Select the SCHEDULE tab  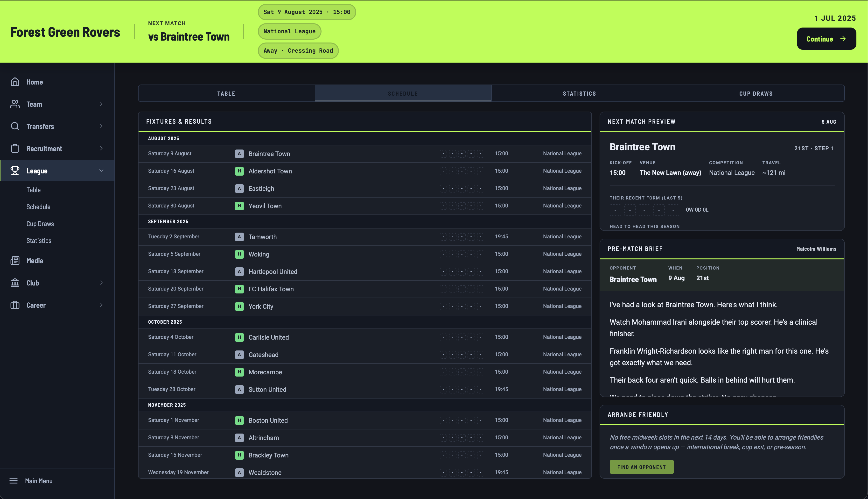click(403, 93)
